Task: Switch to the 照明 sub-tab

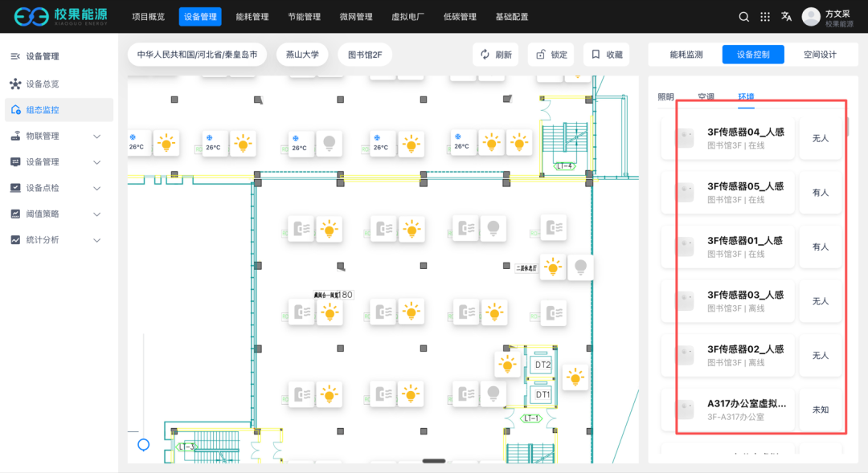Action: (x=666, y=97)
